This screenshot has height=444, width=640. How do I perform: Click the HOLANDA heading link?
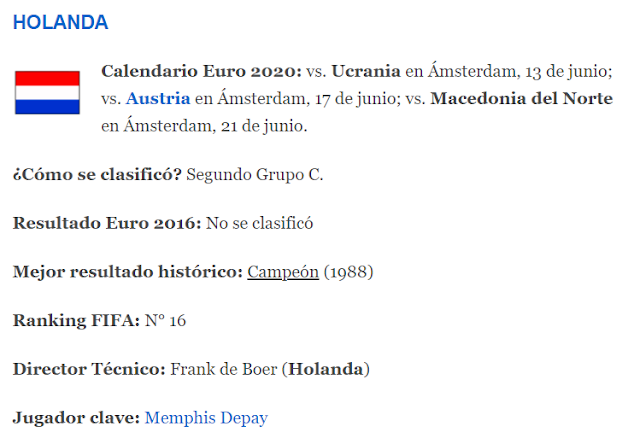coord(60,22)
